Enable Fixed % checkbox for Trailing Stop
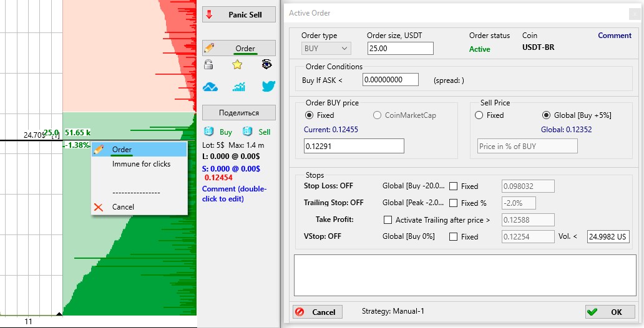 [x=454, y=203]
